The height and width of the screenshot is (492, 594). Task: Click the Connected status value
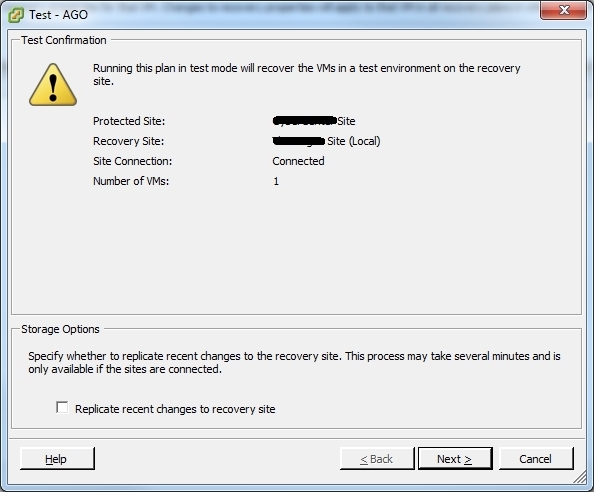298,161
